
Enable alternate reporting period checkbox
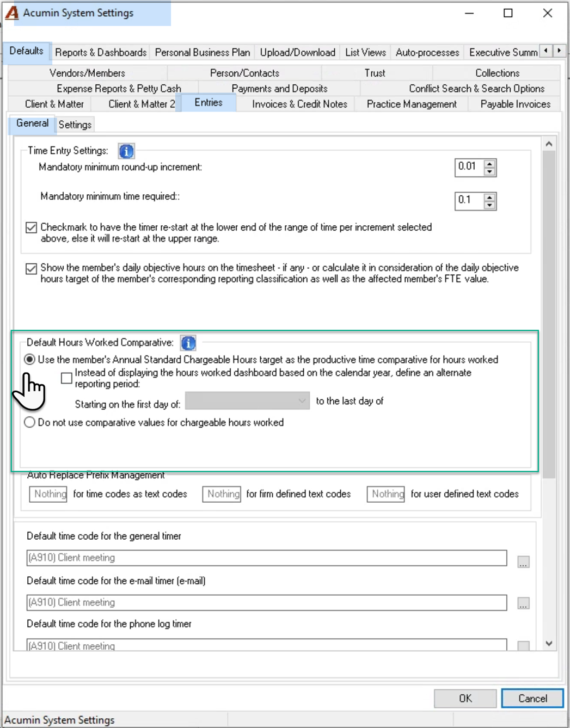click(x=66, y=378)
